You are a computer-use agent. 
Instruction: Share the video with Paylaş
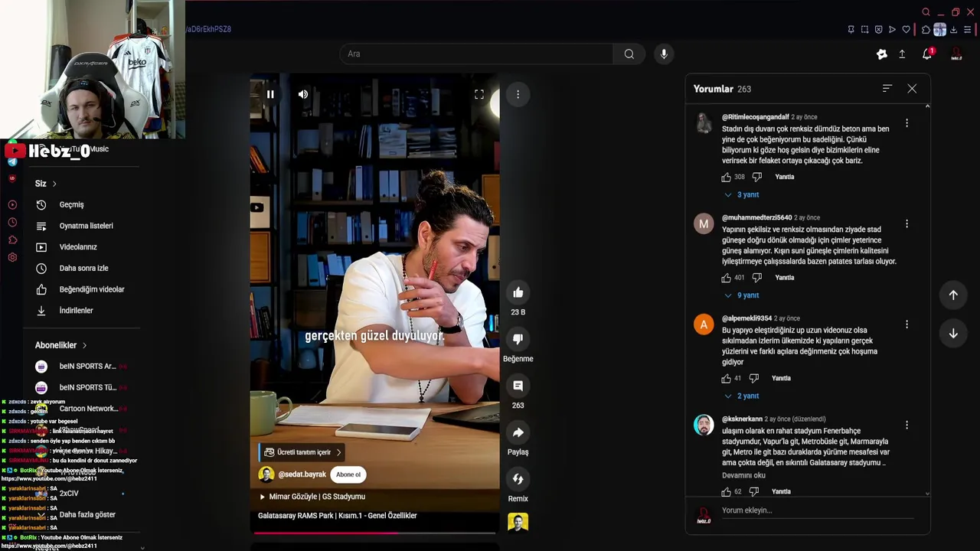click(x=518, y=432)
